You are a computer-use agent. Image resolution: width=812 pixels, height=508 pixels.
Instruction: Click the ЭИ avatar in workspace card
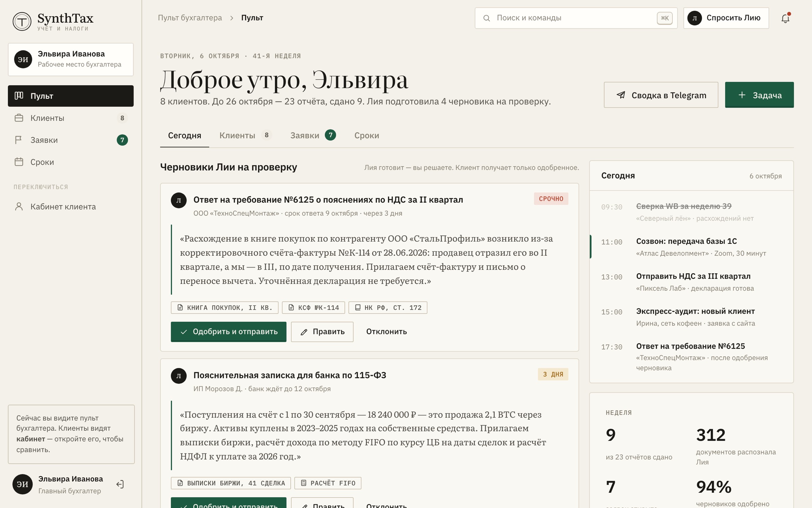pyautogui.click(x=23, y=59)
